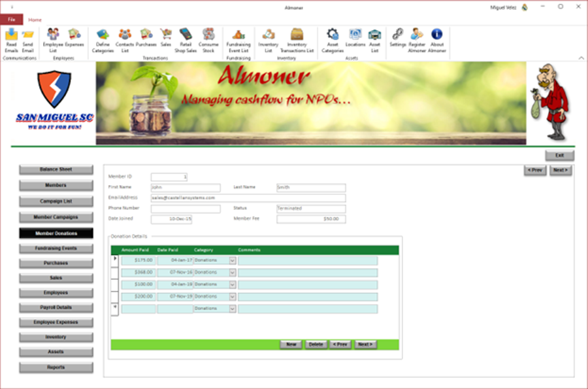This screenshot has width=588, height=389.
Task: Select the Member Donations button
Action: coord(56,233)
